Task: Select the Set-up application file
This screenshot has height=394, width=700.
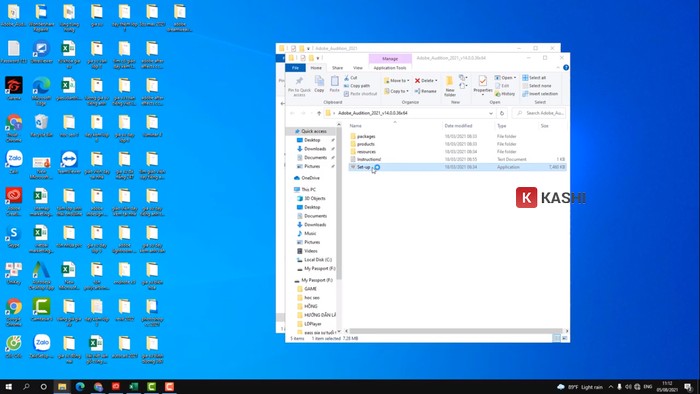Action: (458, 167)
